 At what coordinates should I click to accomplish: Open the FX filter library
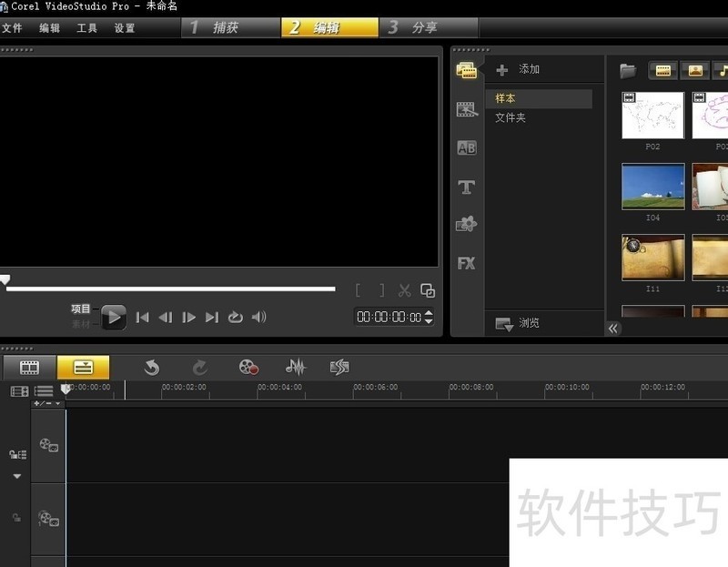point(466,263)
